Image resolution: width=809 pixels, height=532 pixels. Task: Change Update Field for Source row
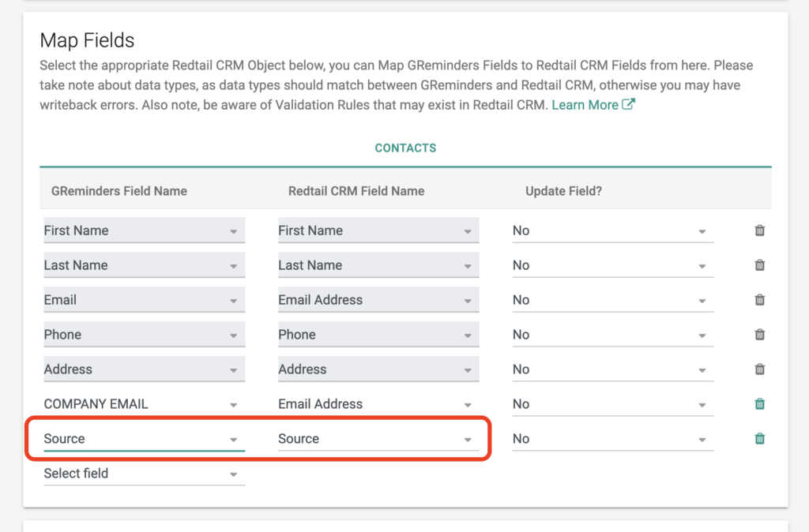point(612,439)
